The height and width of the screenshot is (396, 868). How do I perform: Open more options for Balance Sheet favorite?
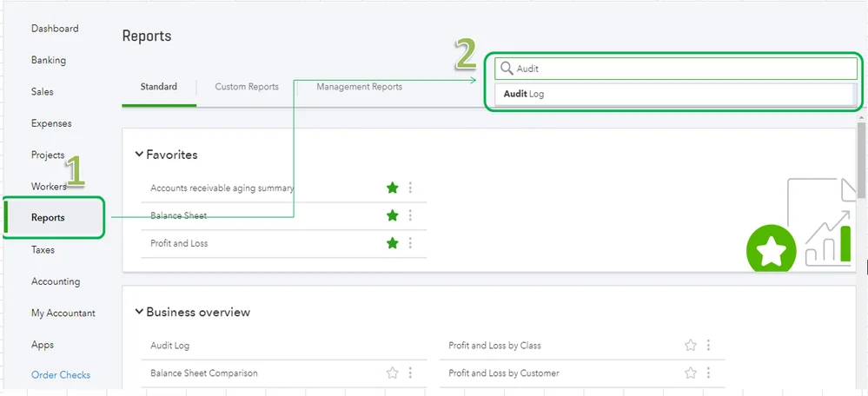tap(410, 215)
